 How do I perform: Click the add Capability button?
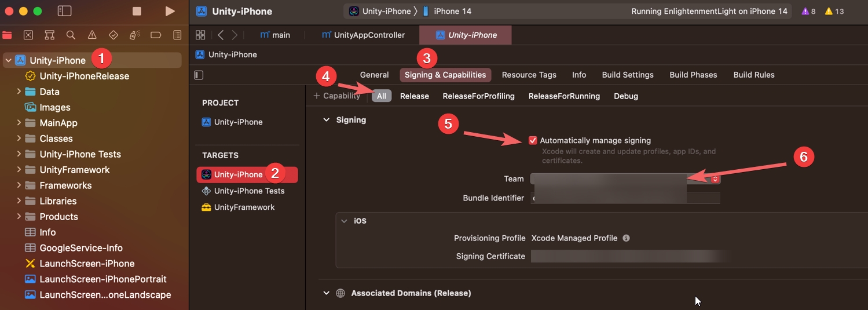click(336, 96)
